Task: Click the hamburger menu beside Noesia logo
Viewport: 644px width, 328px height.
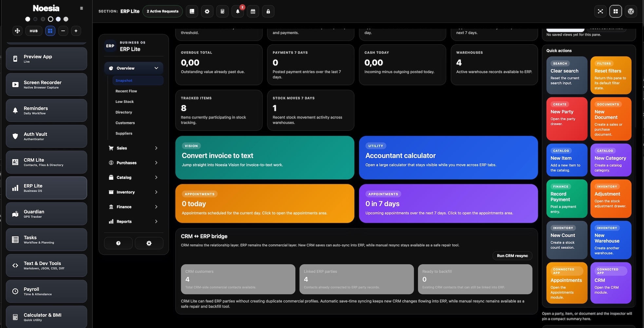Action: click(82, 8)
